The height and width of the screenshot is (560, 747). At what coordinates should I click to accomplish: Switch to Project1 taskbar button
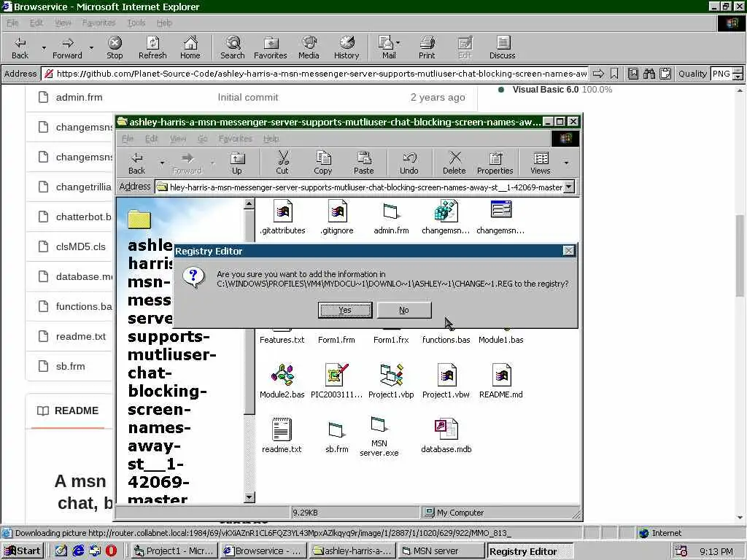[x=174, y=551]
